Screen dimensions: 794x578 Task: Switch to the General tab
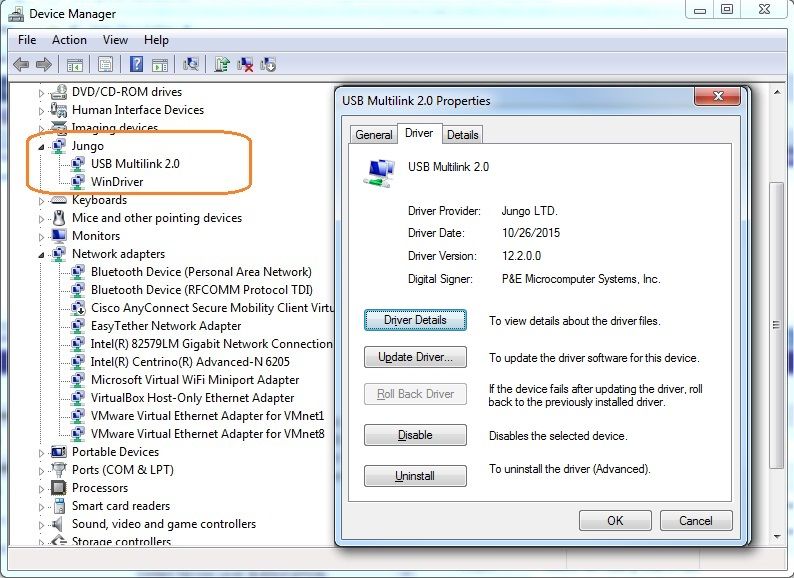click(374, 135)
